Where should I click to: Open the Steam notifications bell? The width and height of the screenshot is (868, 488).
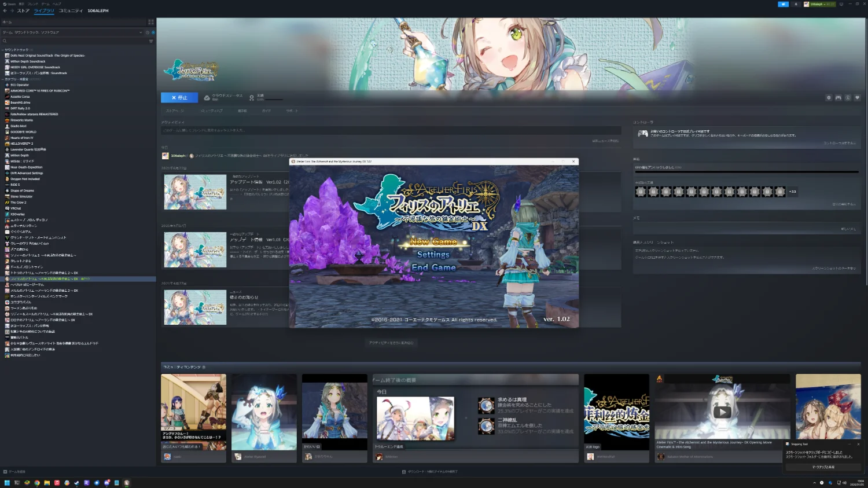[x=796, y=4]
